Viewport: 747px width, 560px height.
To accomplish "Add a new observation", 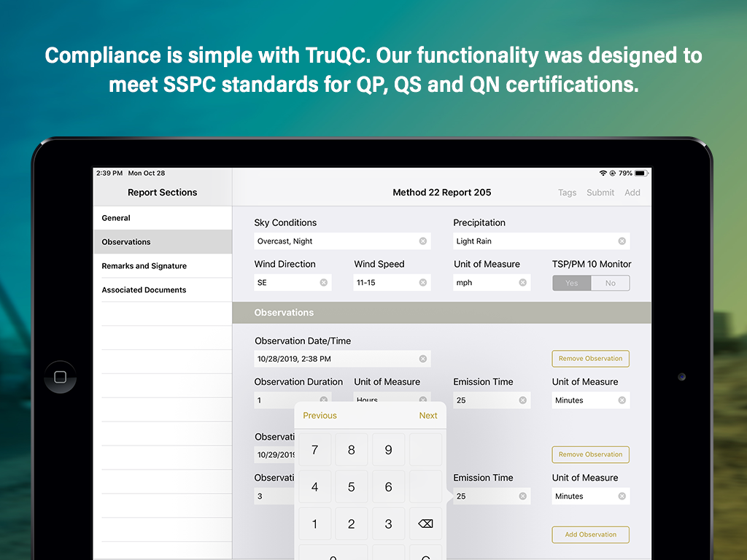I will pyautogui.click(x=590, y=534).
